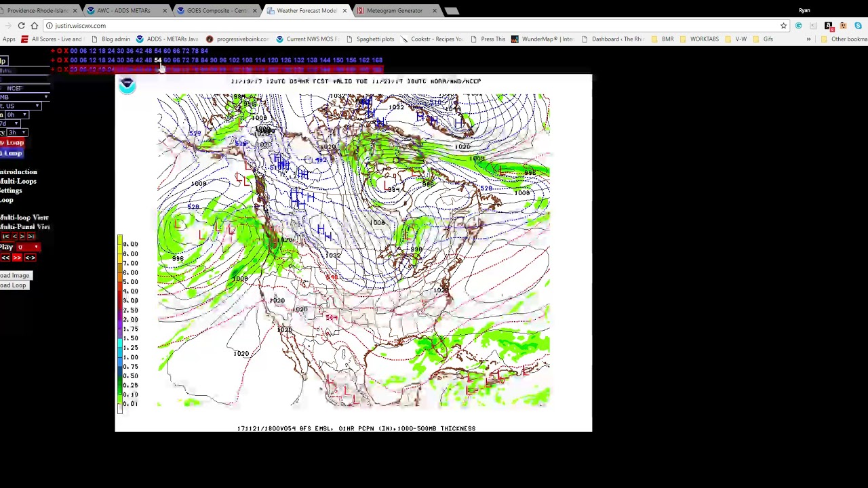Click the NOAA logo on the forecast map
Viewport: 868px width, 488px height.
(127, 85)
